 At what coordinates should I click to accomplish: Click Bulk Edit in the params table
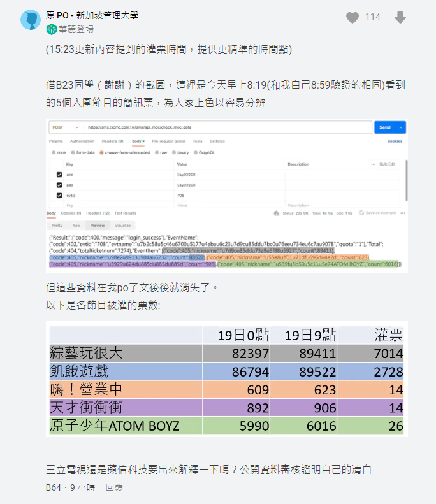pos(388,164)
